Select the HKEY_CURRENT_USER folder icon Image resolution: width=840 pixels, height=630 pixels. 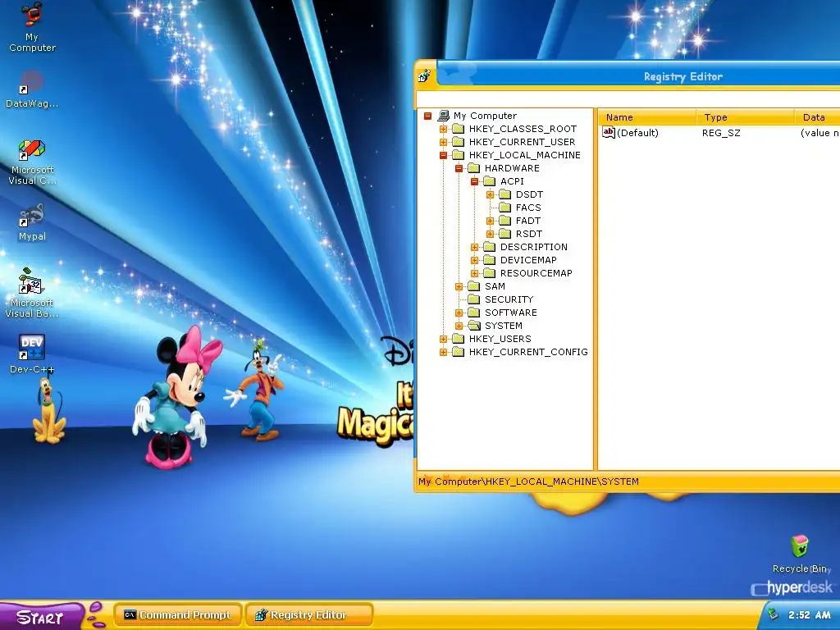458,142
